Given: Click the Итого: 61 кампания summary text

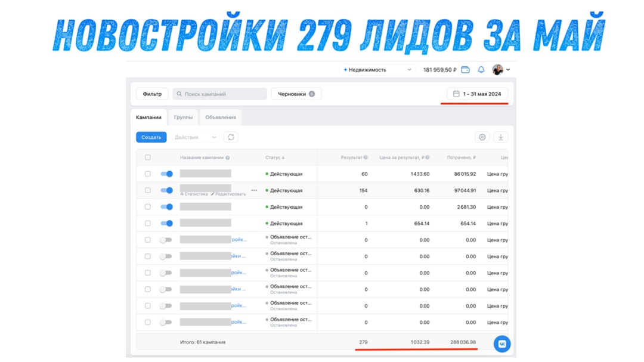Looking at the screenshot, I should click(203, 342).
